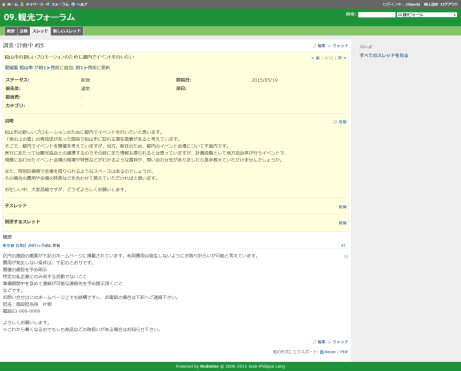Open 'View all threads' sidebar link
The width and height of the screenshot is (461, 371).
coord(384,55)
